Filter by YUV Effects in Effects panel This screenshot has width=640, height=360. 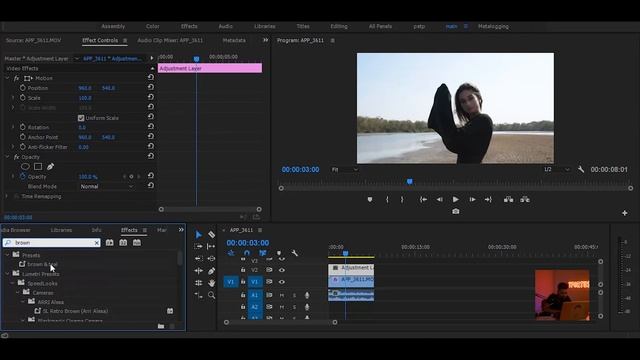click(136, 242)
